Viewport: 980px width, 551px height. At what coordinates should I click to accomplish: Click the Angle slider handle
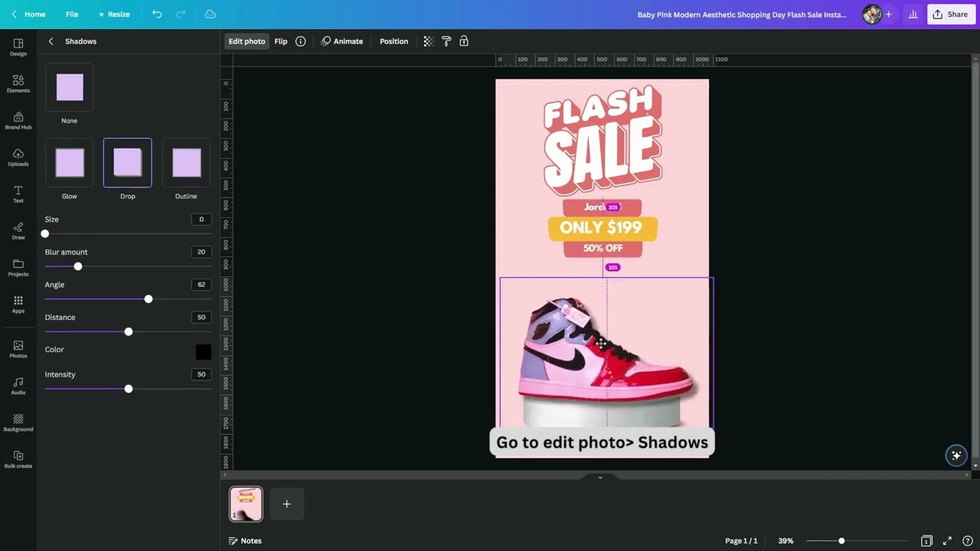pyautogui.click(x=149, y=299)
